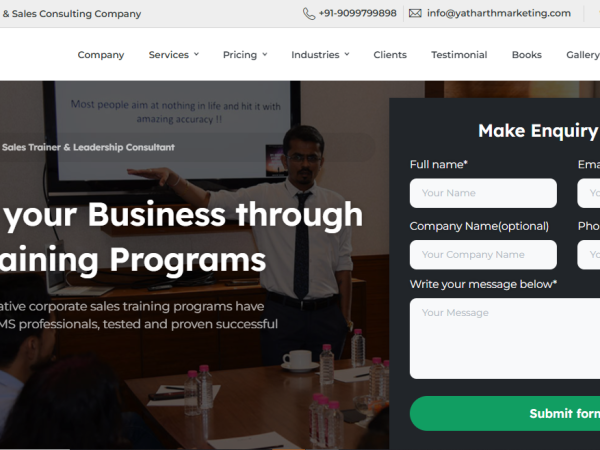Expand the Pricing dropdown chevron
Image resolution: width=600 pixels, height=450 pixels.
pyautogui.click(x=264, y=54)
